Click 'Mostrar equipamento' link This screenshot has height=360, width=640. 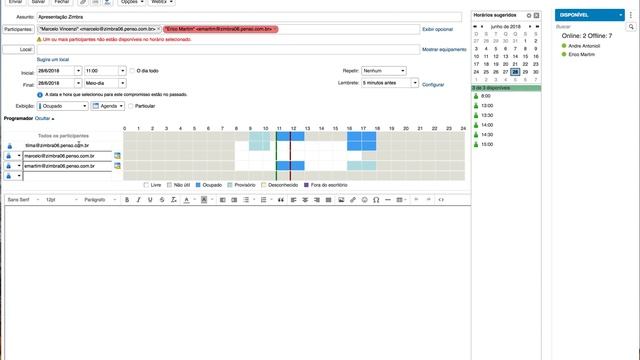point(444,49)
